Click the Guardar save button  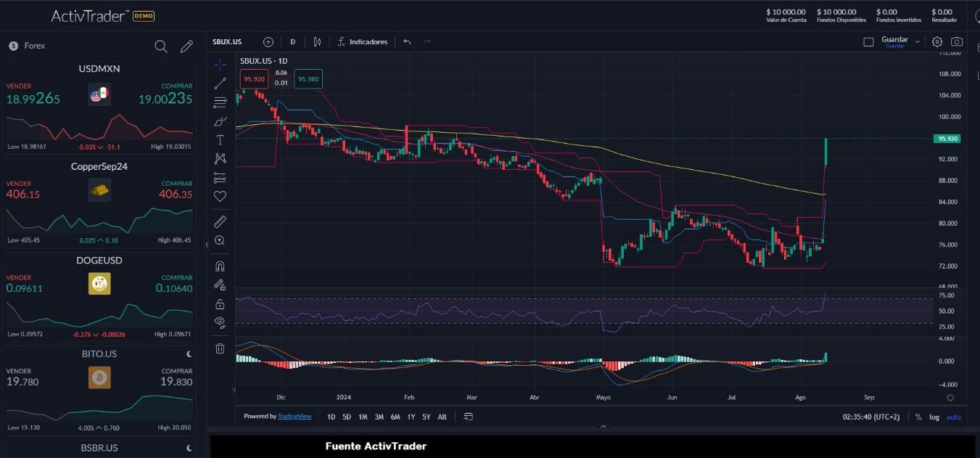[894, 42]
